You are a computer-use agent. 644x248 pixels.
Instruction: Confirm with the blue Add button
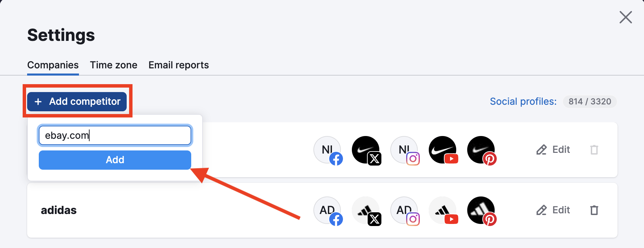tap(115, 160)
